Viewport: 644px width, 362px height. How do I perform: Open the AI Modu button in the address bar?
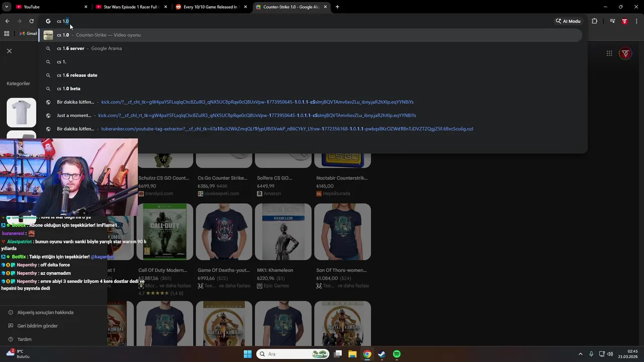click(x=568, y=21)
